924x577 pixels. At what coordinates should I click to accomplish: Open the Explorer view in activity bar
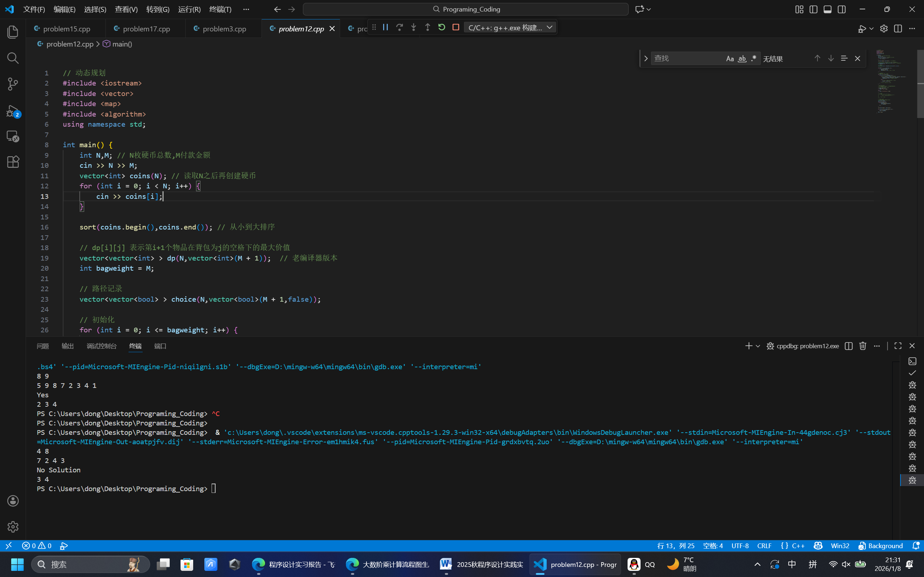click(x=13, y=32)
